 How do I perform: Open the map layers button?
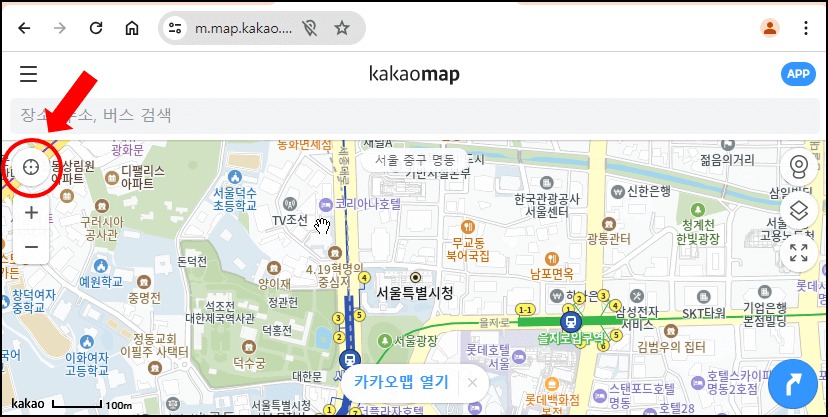(x=798, y=211)
